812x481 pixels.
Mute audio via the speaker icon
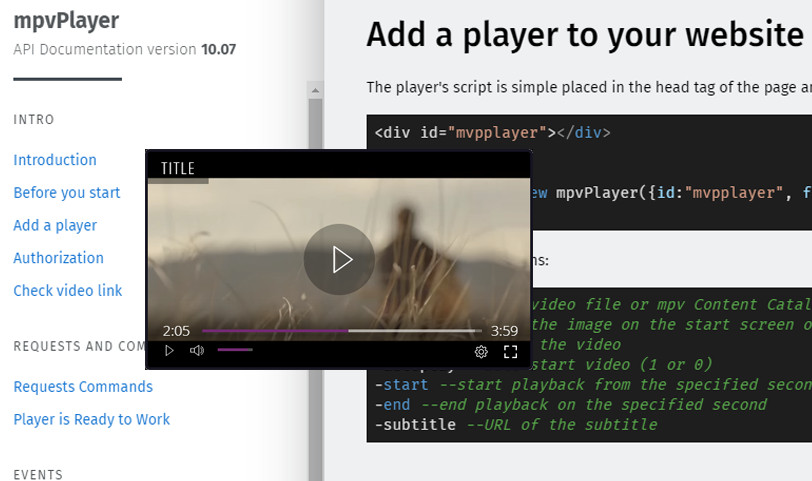[x=197, y=351]
